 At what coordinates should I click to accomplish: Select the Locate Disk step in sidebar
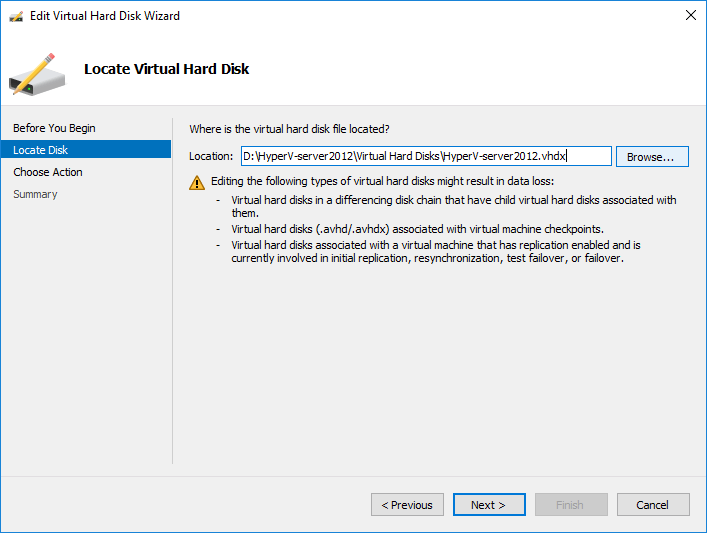pyautogui.click(x=41, y=150)
